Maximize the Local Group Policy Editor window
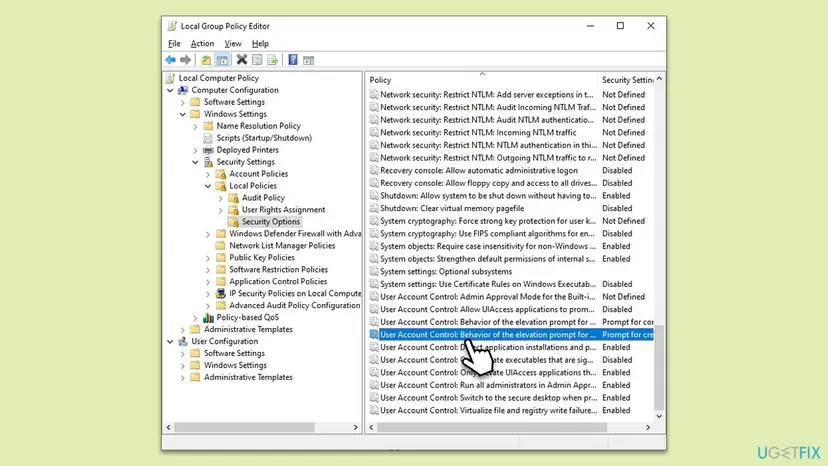 620,26
